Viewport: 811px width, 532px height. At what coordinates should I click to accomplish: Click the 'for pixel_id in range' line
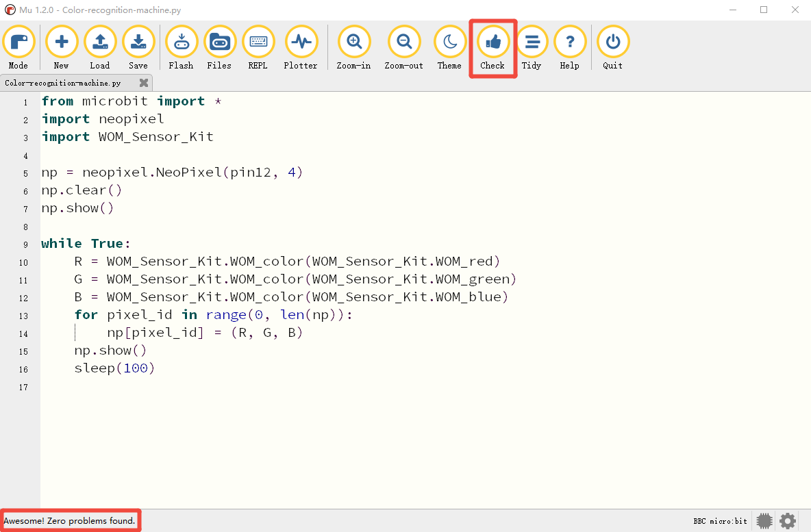click(214, 315)
